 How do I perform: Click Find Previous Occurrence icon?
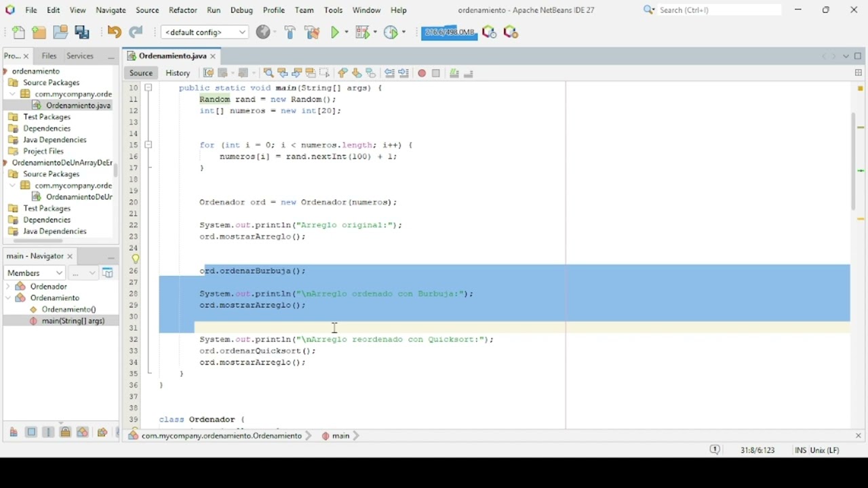click(283, 73)
